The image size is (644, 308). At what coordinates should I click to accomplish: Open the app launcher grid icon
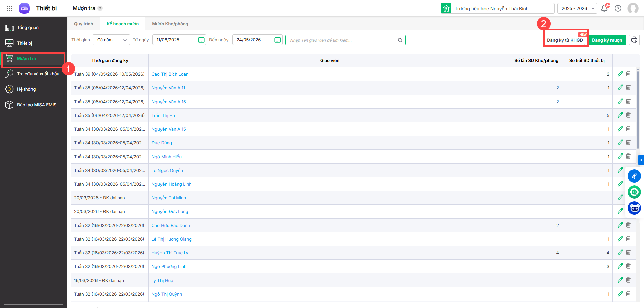[10, 8]
